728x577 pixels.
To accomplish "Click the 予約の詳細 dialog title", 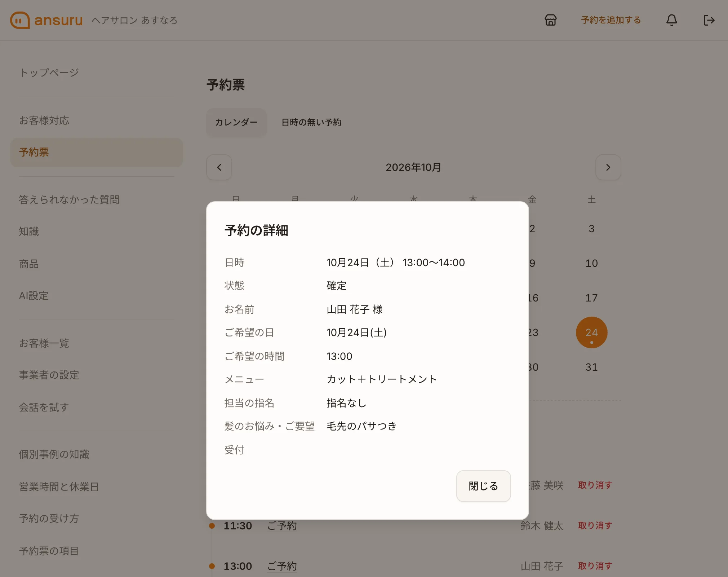I will click(256, 230).
